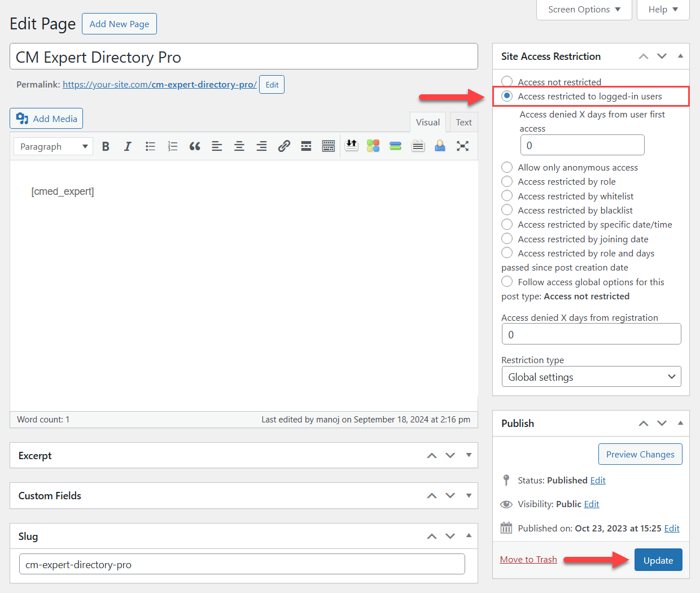Expand the Custom Fields panel

[469, 496]
